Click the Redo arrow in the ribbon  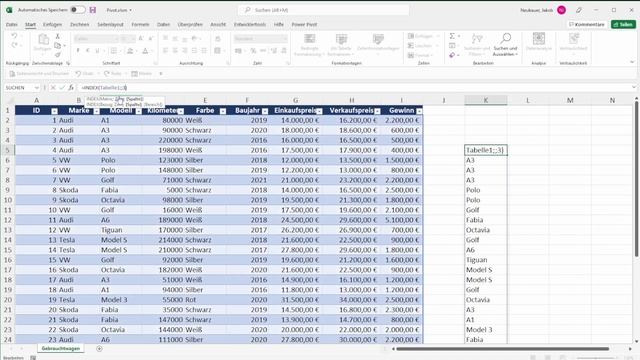tap(14, 45)
